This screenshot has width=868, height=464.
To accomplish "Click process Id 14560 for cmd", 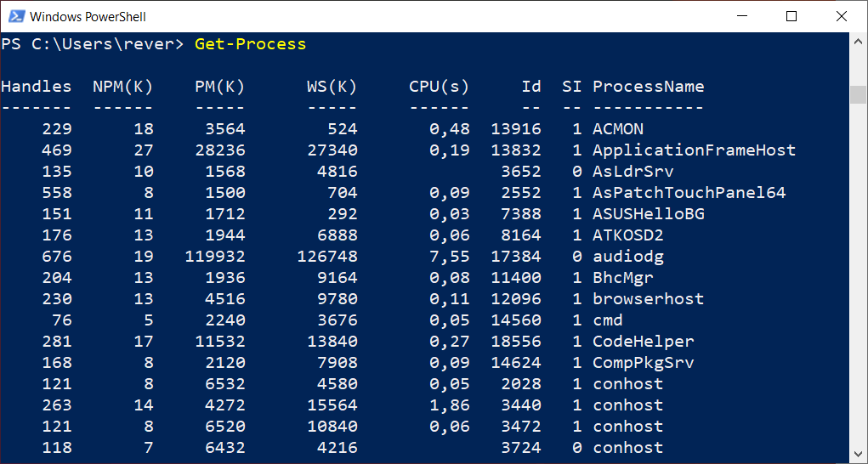I will [x=516, y=320].
